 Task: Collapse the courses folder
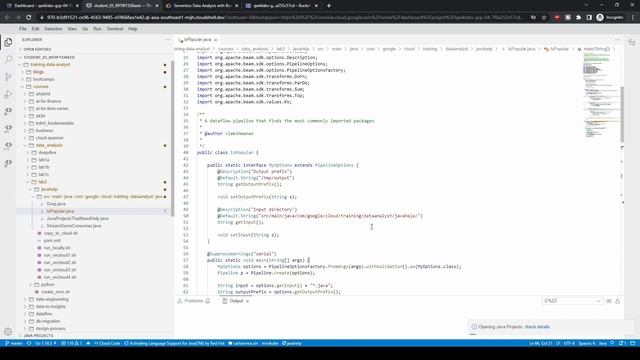tap(41, 87)
